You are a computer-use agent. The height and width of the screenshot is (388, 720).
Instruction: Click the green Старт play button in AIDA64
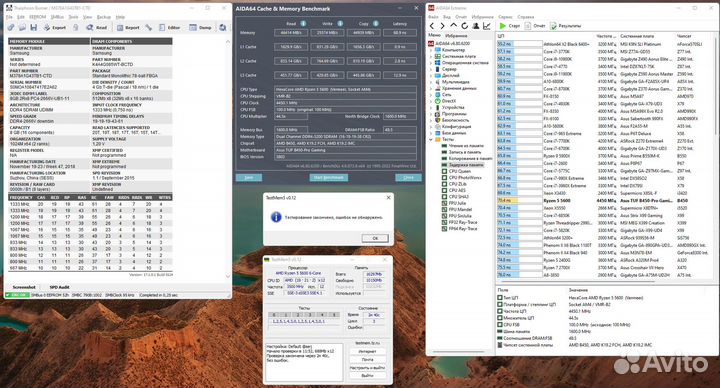pos(510,26)
